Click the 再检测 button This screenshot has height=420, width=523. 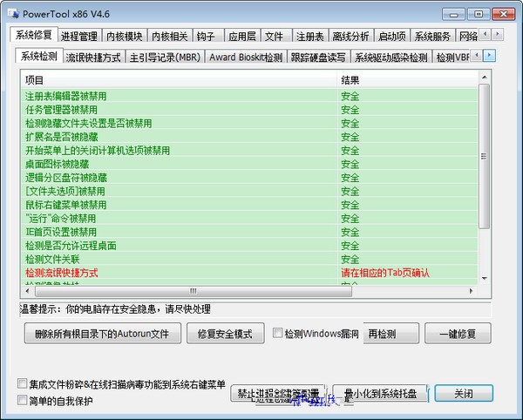pyautogui.click(x=391, y=333)
